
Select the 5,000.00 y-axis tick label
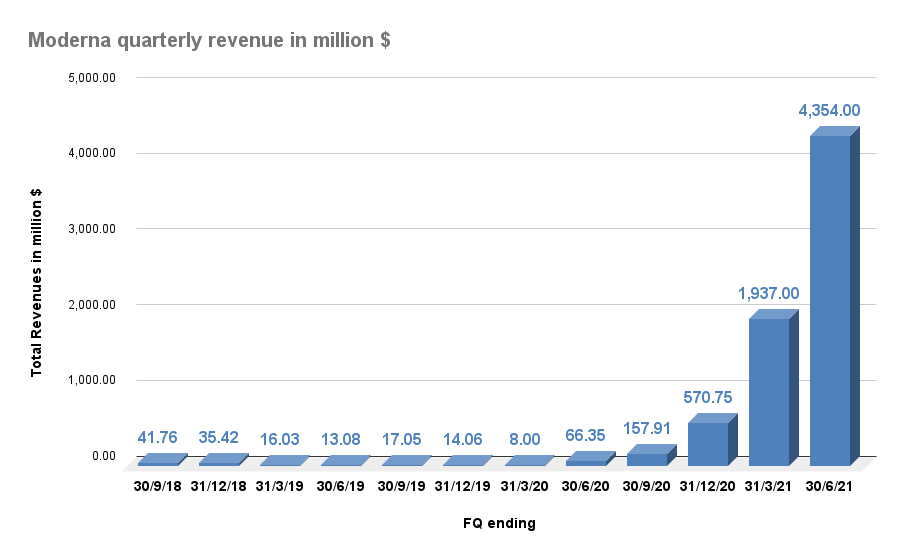coord(91,78)
